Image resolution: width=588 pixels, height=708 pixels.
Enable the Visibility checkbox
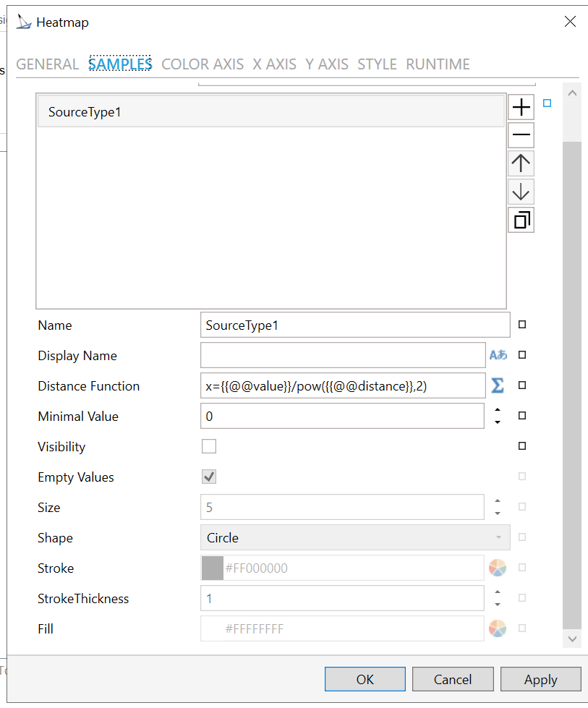pos(209,446)
